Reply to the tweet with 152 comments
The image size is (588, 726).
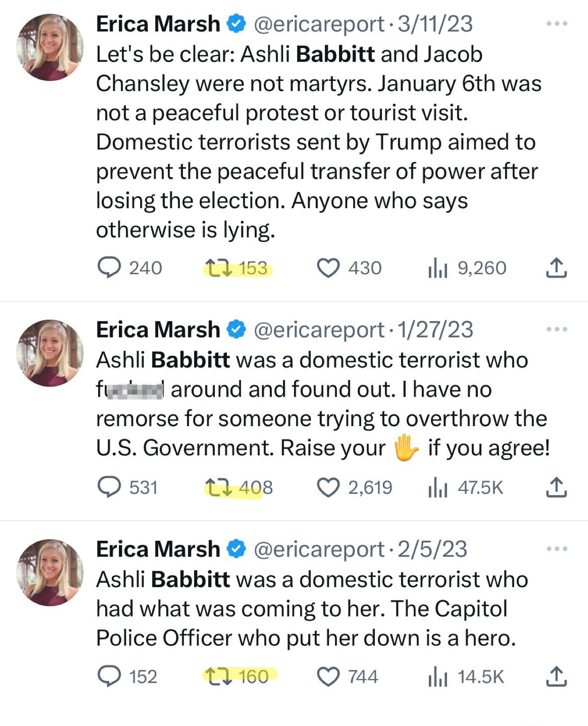tap(109, 676)
